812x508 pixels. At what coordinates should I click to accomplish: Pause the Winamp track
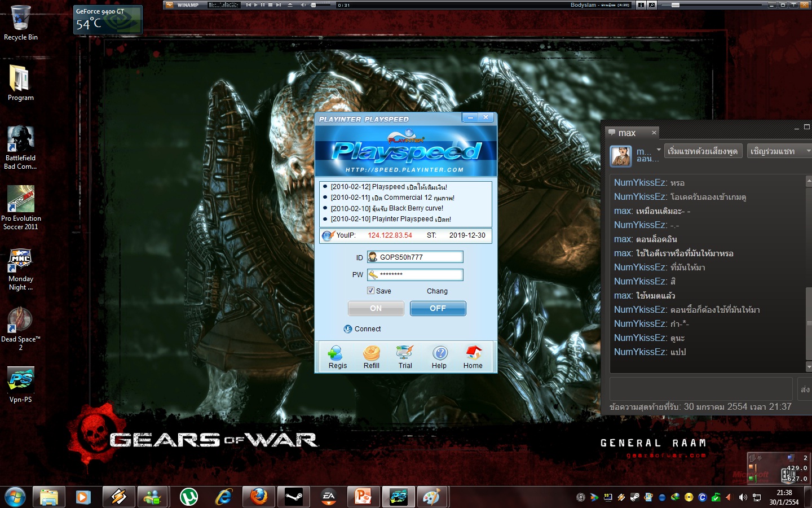(x=263, y=5)
